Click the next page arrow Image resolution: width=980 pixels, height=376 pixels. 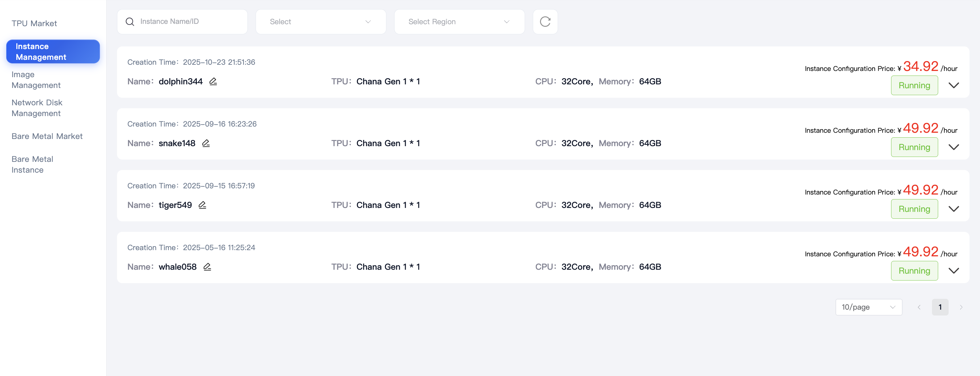[x=961, y=307]
